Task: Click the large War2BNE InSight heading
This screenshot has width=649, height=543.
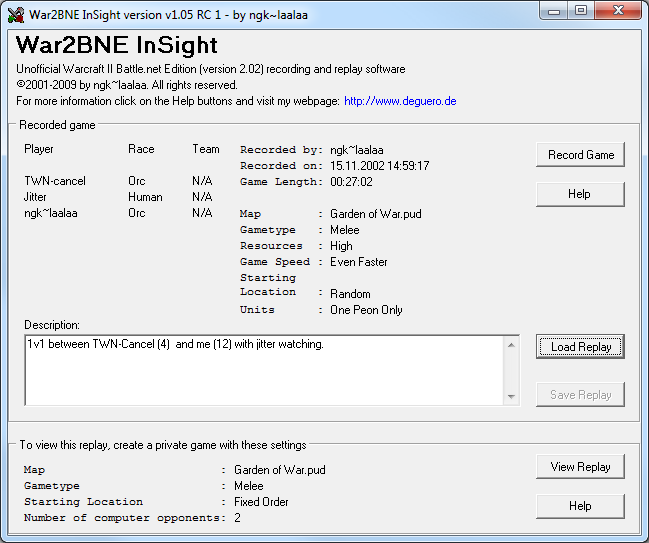Action: (x=116, y=45)
